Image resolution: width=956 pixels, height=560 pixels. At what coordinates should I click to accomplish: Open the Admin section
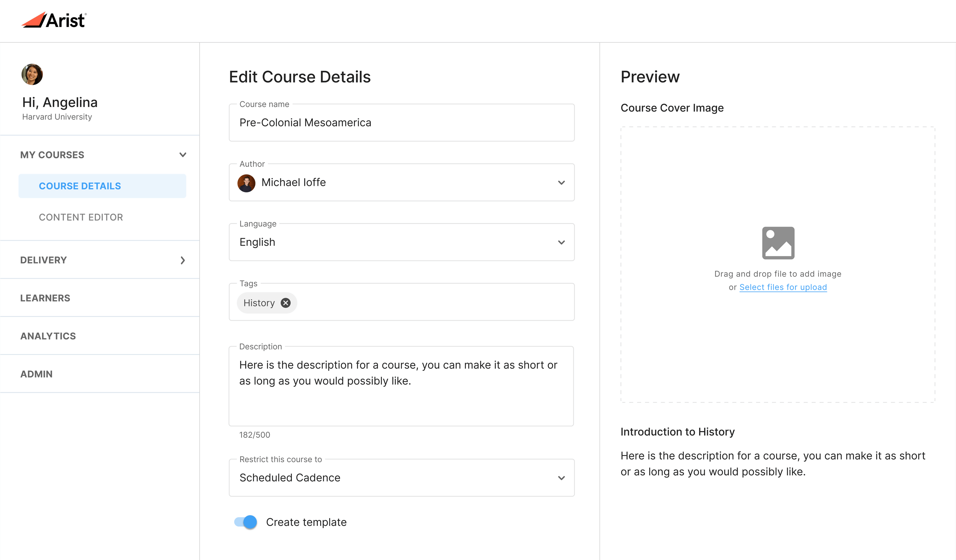pos(36,374)
